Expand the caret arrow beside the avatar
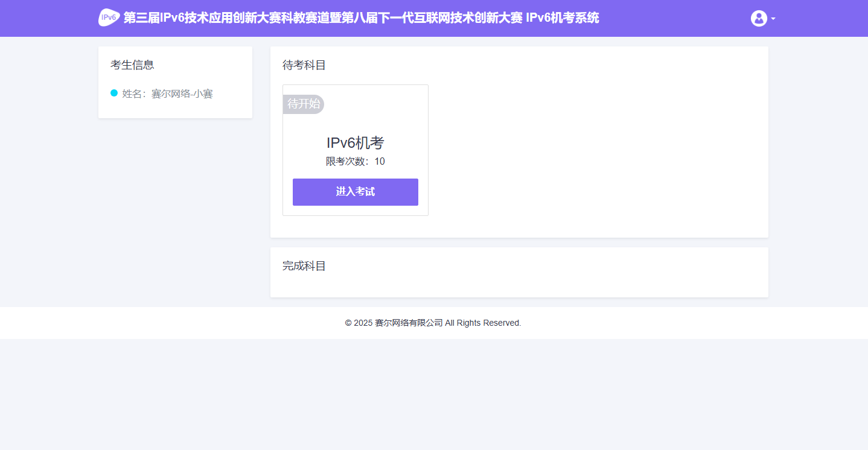 pos(773,19)
